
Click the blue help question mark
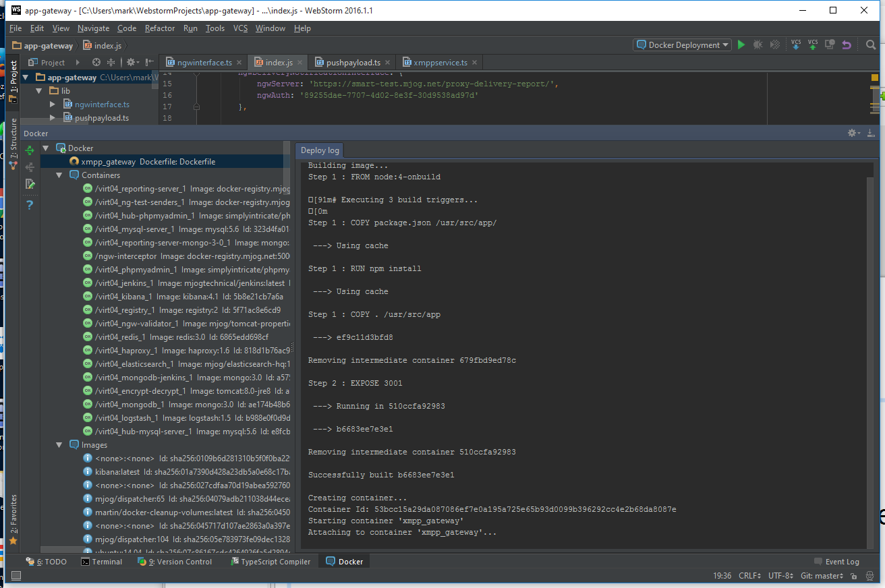tap(30, 205)
